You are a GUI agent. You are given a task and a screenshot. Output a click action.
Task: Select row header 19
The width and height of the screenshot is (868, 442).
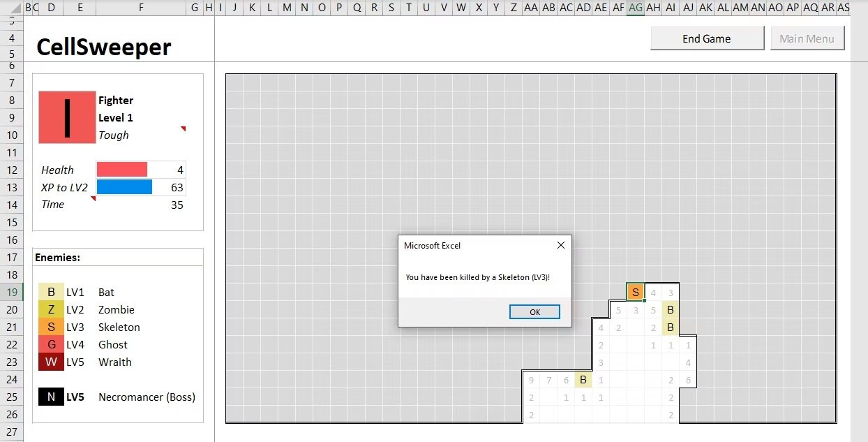[x=12, y=292]
